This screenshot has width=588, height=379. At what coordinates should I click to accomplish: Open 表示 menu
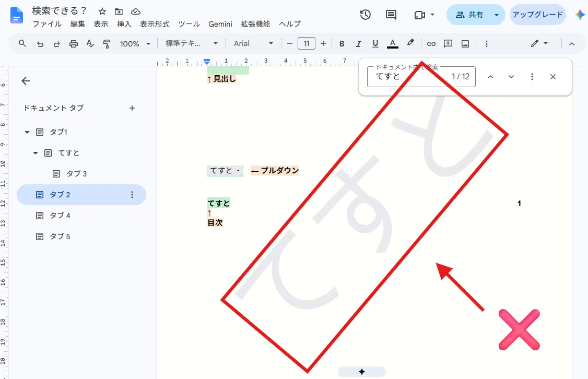click(101, 24)
